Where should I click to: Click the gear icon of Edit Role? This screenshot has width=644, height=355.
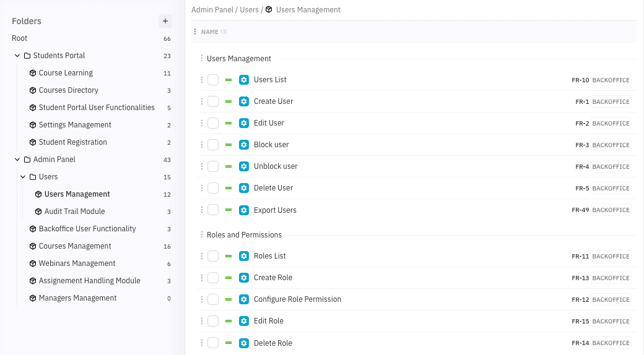[244, 321]
